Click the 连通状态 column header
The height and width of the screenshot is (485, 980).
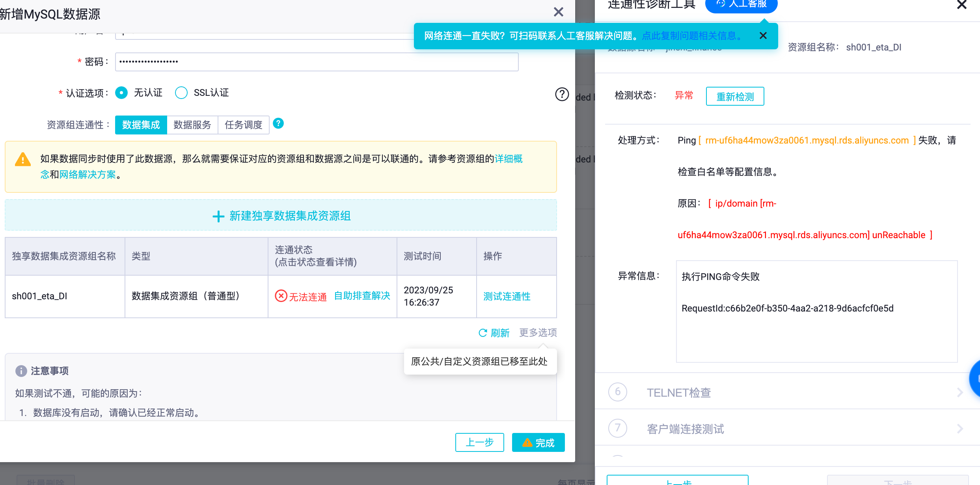coord(332,256)
